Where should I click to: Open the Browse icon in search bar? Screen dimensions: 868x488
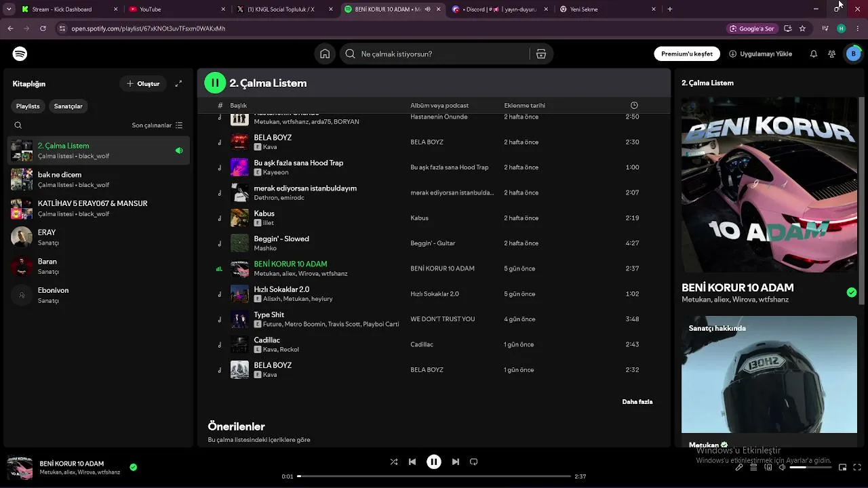(x=541, y=54)
